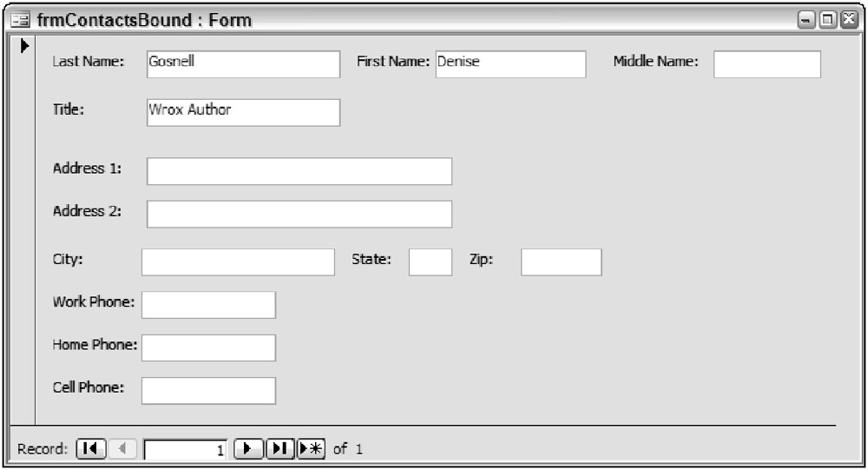This screenshot has height=470, width=868.
Task: Go to first record navigation button
Action: coord(88,448)
